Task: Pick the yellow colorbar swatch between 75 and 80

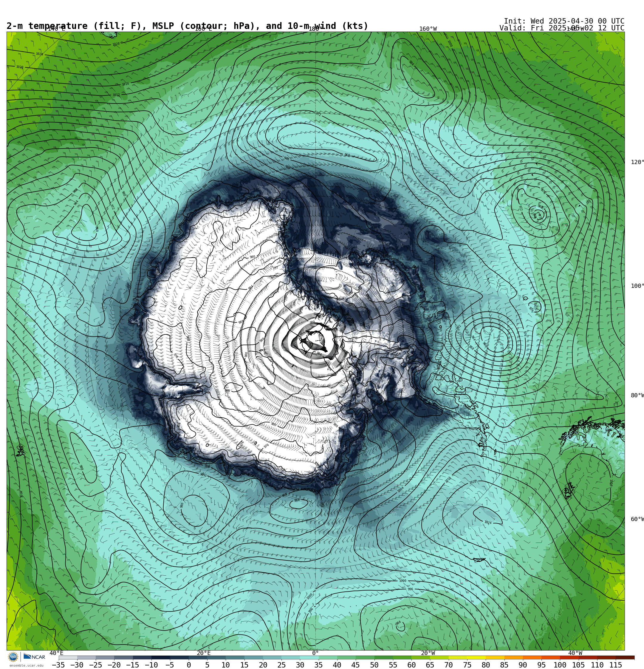Action: [476, 657]
